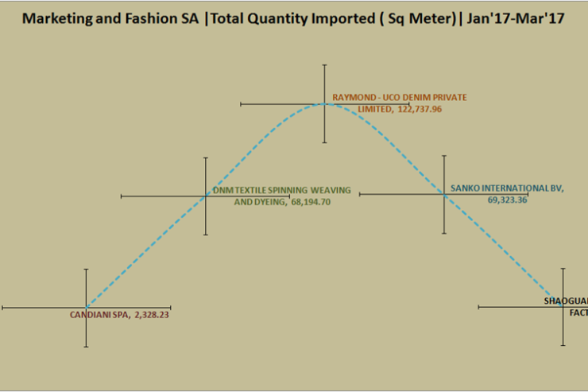The image size is (588, 392).
Task: Select the Candiani Spa data point marker
Action: 87,308
